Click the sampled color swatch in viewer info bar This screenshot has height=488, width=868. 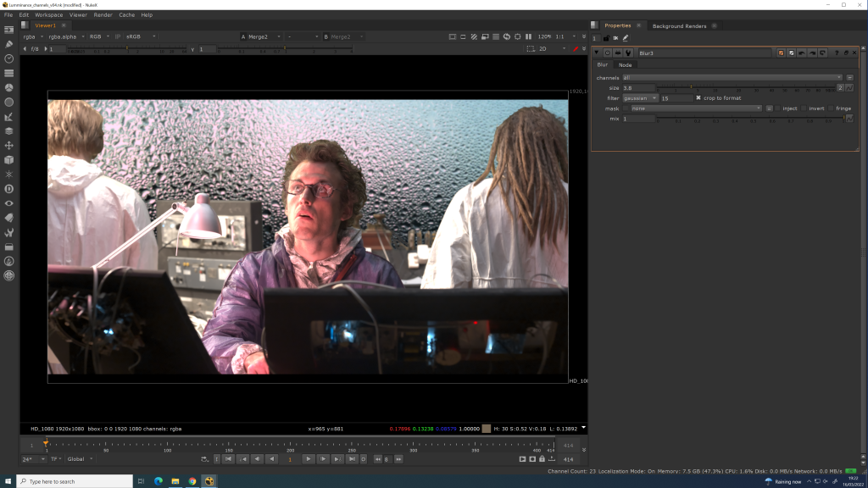pyautogui.click(x=486, y=429)
